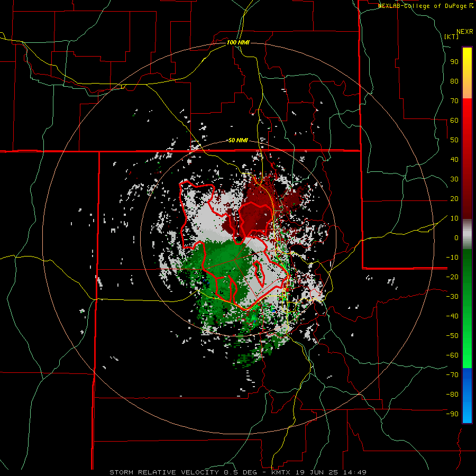Click the NEXR label at top right
The image size is (476, 476).
pos(465,32)
